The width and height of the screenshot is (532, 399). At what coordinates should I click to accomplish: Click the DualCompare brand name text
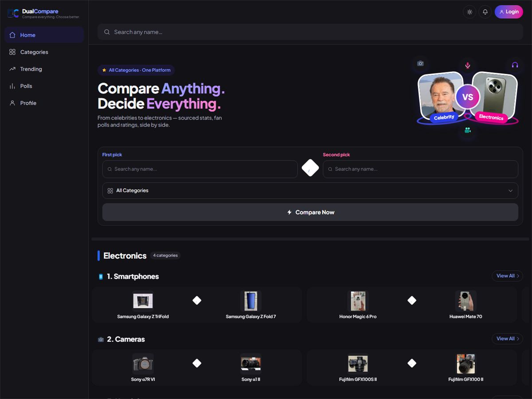click(x=40, y=11)
